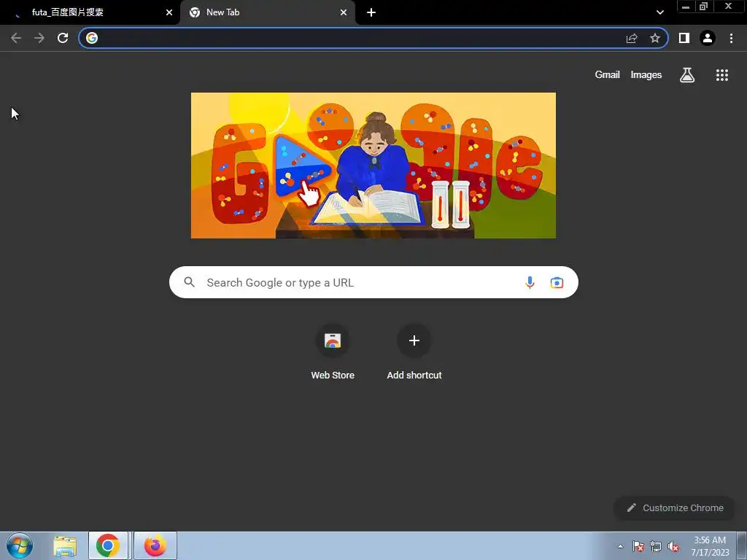The image size is (747, 560).
Task: Reload the current page
Action: pos(63,38)
